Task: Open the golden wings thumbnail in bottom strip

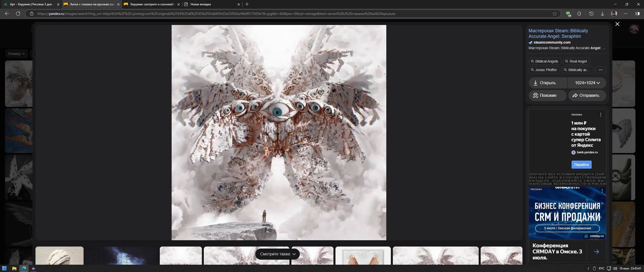Action: (363, 256)
